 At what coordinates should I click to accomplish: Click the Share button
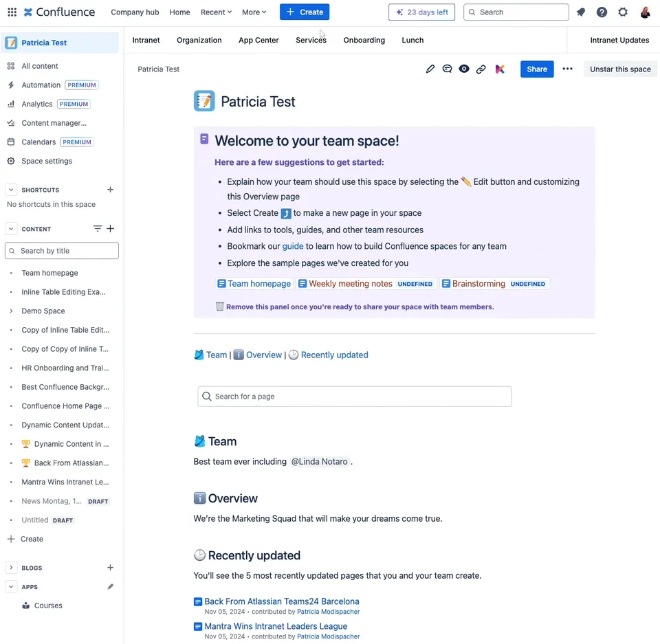pos(537,69)
